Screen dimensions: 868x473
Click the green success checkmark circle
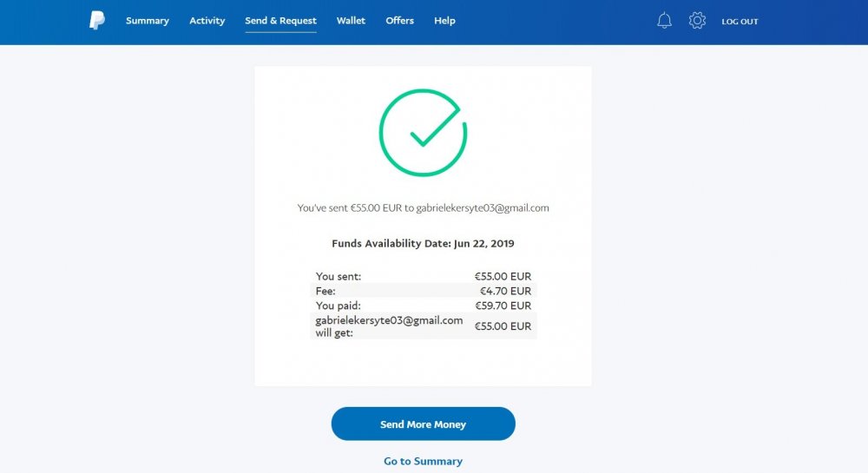[x=423, y=133]
